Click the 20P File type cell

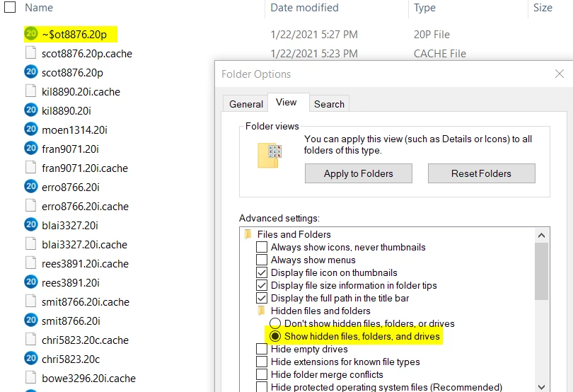[432, 35]
